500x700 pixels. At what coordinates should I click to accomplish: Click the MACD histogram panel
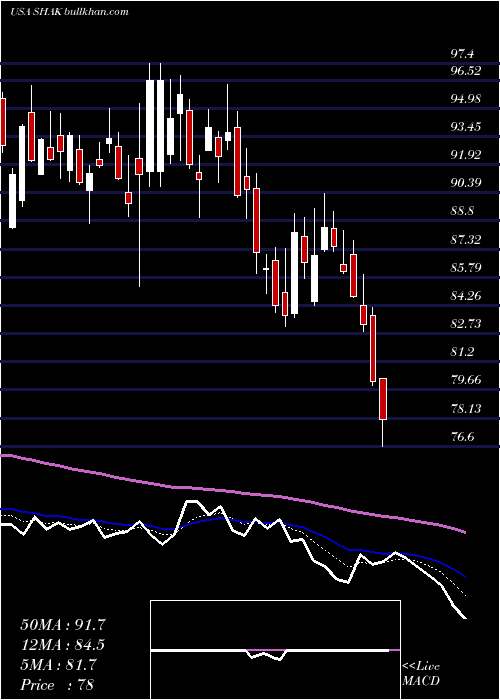click(x=275, y=650)
